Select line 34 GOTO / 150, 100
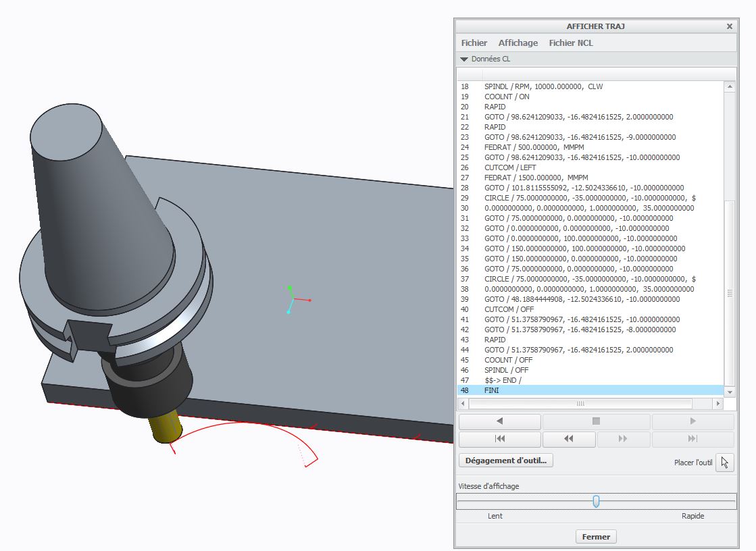 pos(590,248)
